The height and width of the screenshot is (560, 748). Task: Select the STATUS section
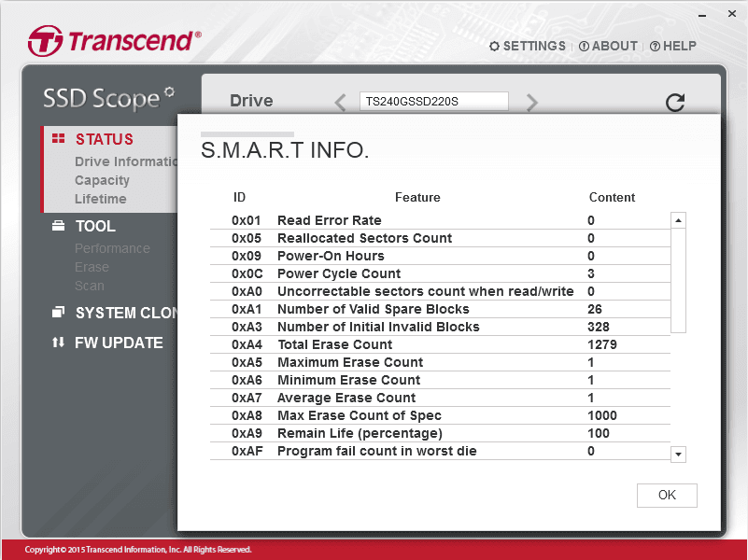point(105,139)
